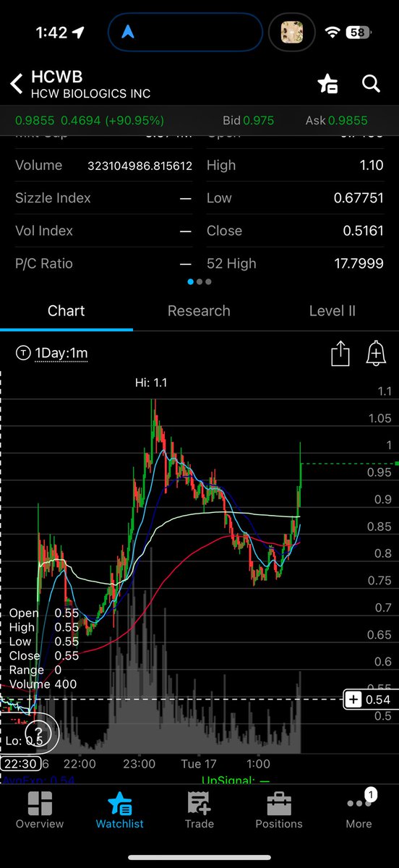The height and width of the screenshot is (868, 399).
Task: Change the 1Day:1m chart timeframe
Action: (61, 353)
